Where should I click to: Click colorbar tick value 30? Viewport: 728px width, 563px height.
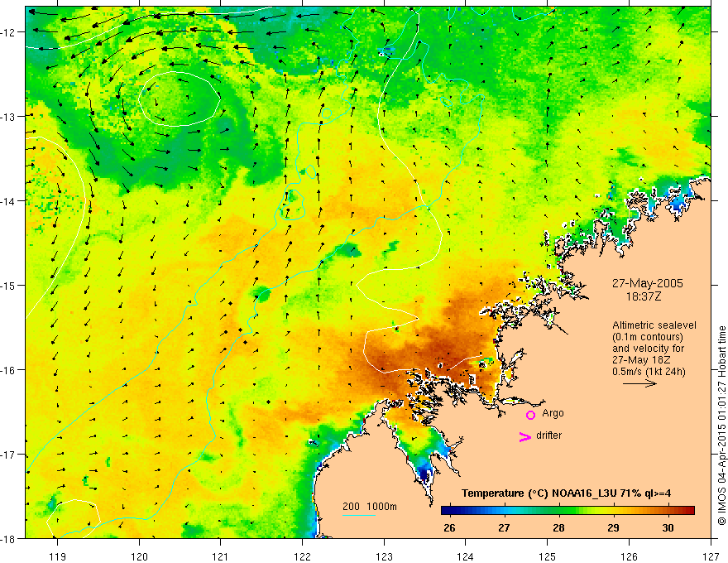(668, 527)
